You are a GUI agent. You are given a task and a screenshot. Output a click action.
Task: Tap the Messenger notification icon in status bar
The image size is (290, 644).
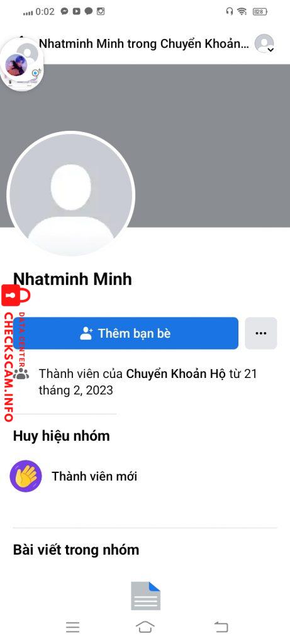click(64, 11)
